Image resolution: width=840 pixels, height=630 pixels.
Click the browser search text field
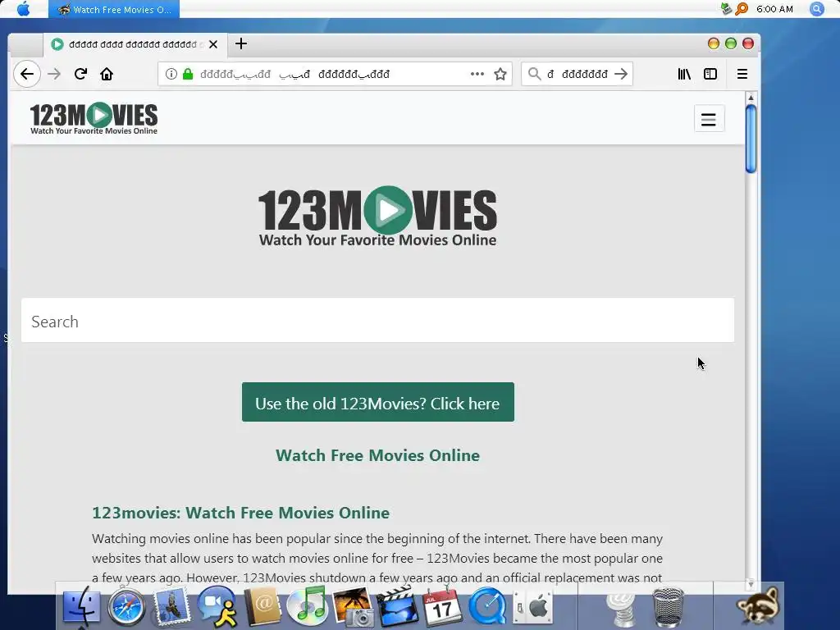(x=577, y=74)
